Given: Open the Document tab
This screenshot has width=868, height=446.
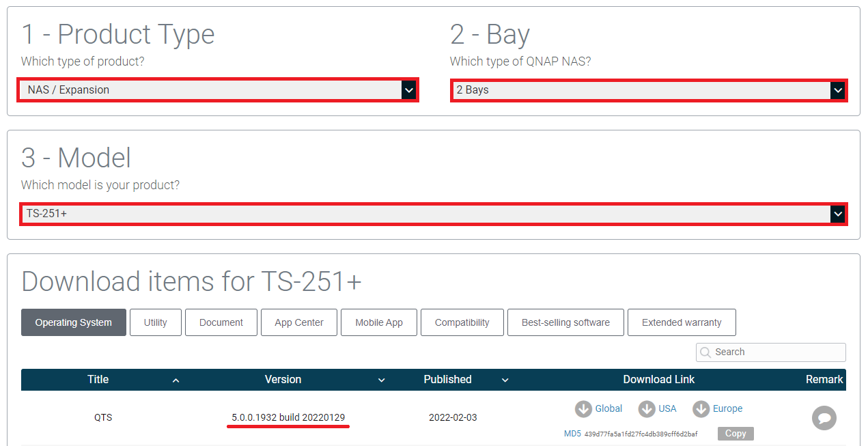Looking at the screenshot, I should click(221, 322).
